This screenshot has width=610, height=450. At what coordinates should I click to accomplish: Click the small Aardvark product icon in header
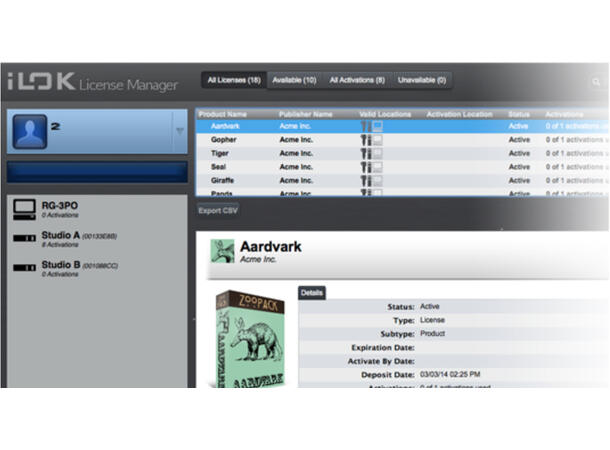222,251
